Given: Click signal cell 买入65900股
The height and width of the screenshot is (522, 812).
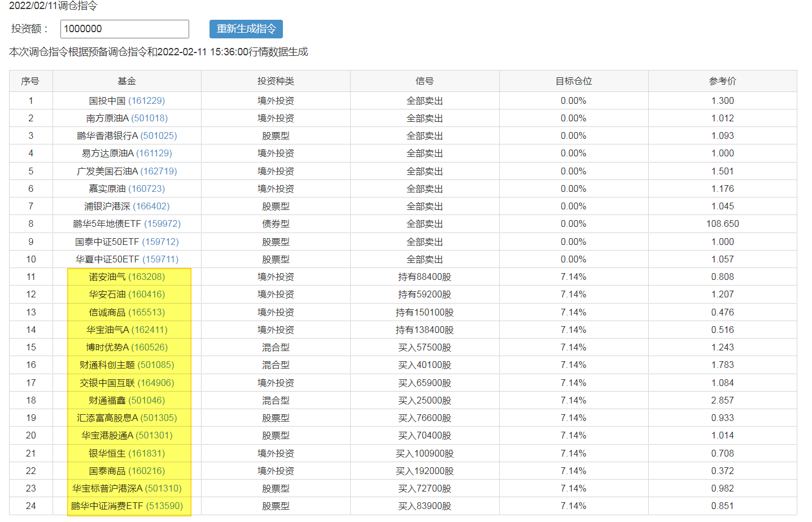Looking at the screenshot, I should coord(425,383).
